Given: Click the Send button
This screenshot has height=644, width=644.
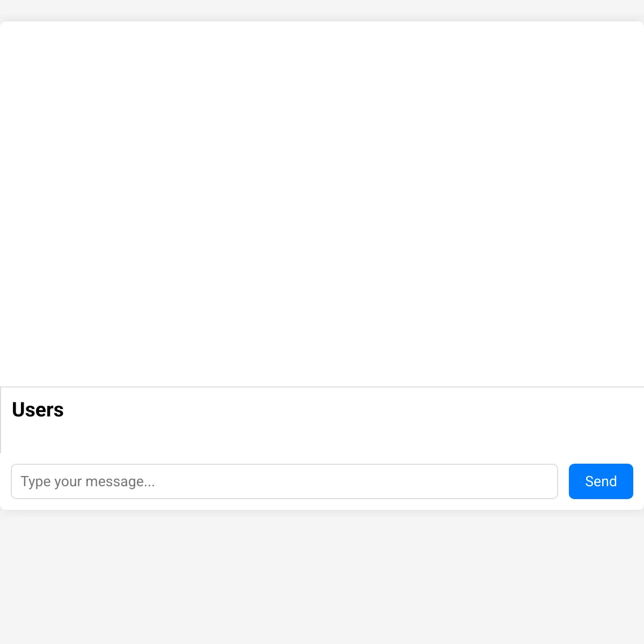Looking at the screenshot, I should (x=601, y=481).
